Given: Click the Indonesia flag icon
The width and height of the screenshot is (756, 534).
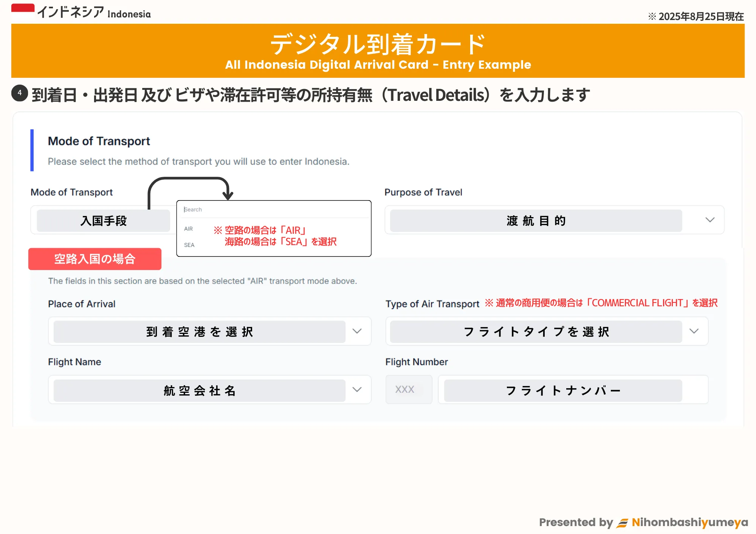Looking at the screenshot, I should click(23, 10).
